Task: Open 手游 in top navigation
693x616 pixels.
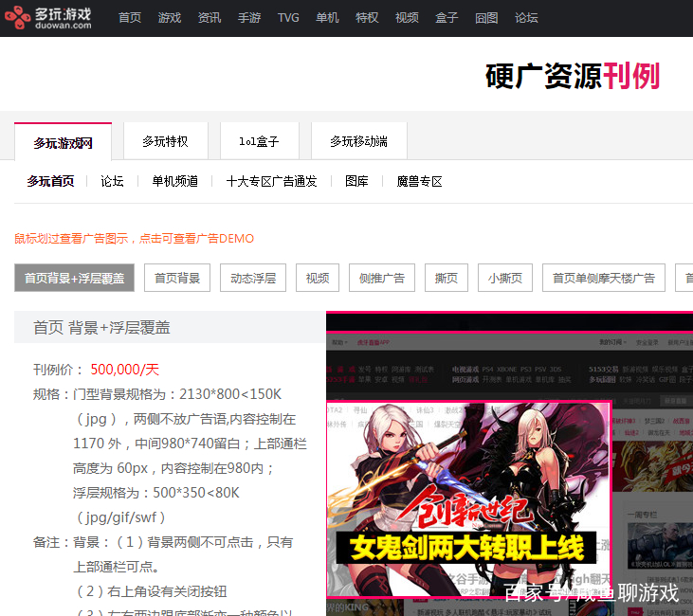Action: pos(249,18)
